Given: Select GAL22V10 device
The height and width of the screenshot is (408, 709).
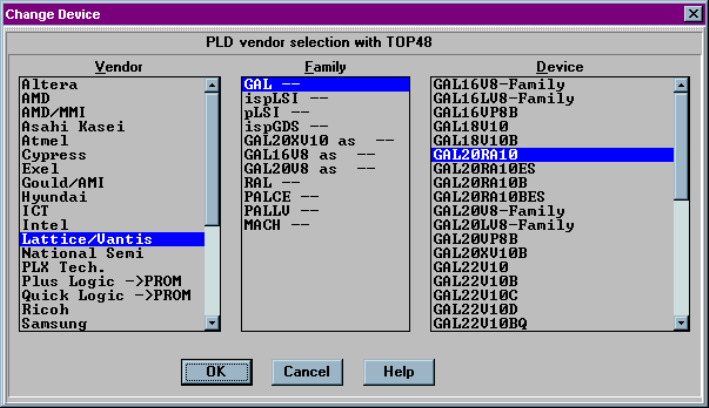Looking at the screenshot, I should [x=553, y=267].
